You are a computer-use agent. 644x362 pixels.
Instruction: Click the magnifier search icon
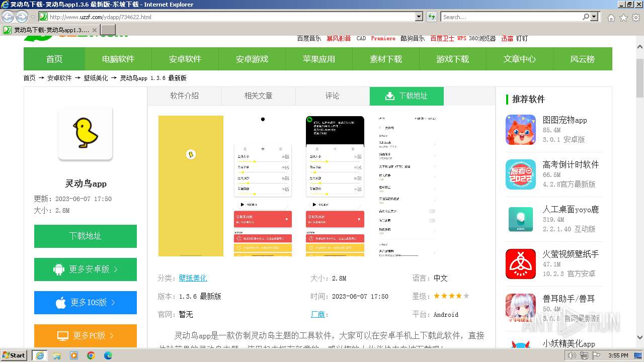point(586,17)
